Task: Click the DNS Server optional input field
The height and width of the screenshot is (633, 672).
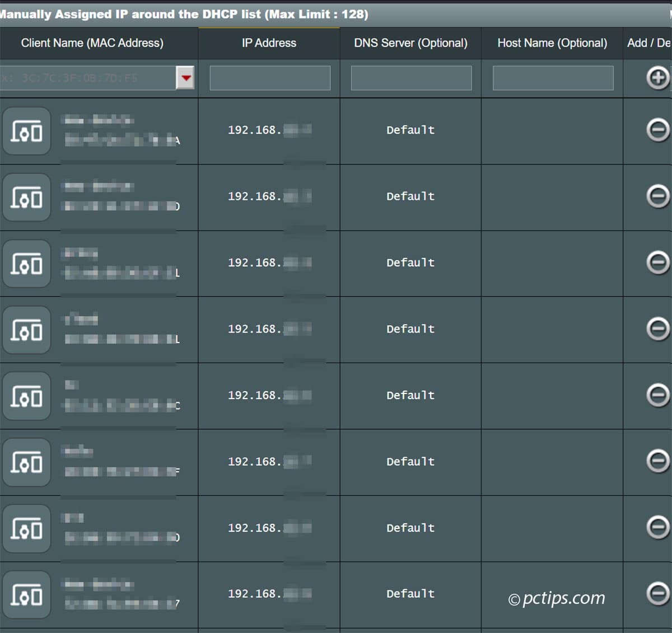Action: pos(411,78)
